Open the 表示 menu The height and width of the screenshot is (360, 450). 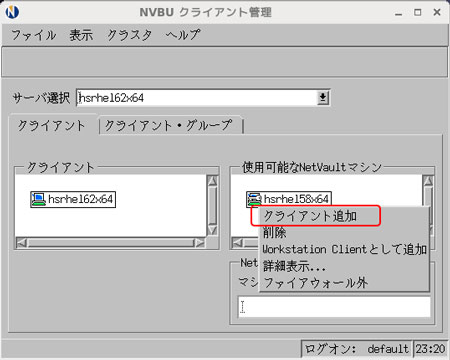coord(81,35)
